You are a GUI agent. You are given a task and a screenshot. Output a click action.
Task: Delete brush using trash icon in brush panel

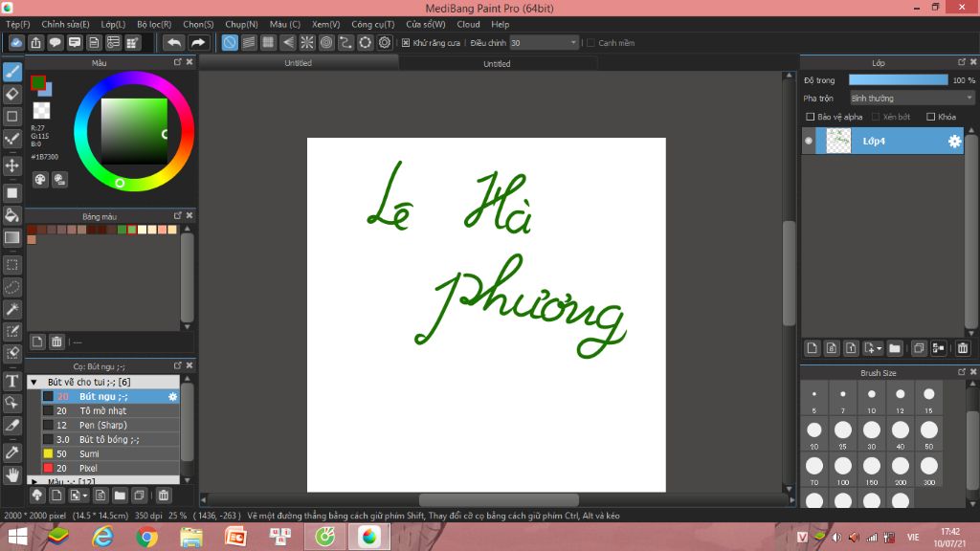[x=163, y=496]
